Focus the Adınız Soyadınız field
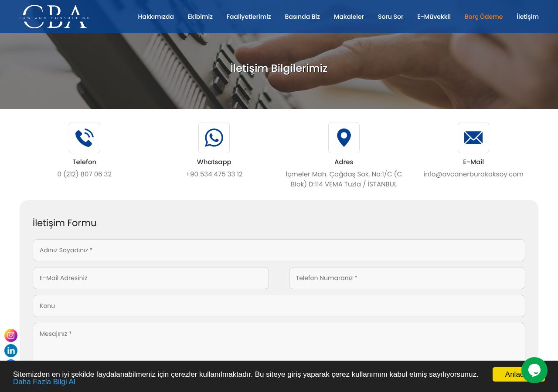Viewport: 558px width, 392px height. (279, 250)
